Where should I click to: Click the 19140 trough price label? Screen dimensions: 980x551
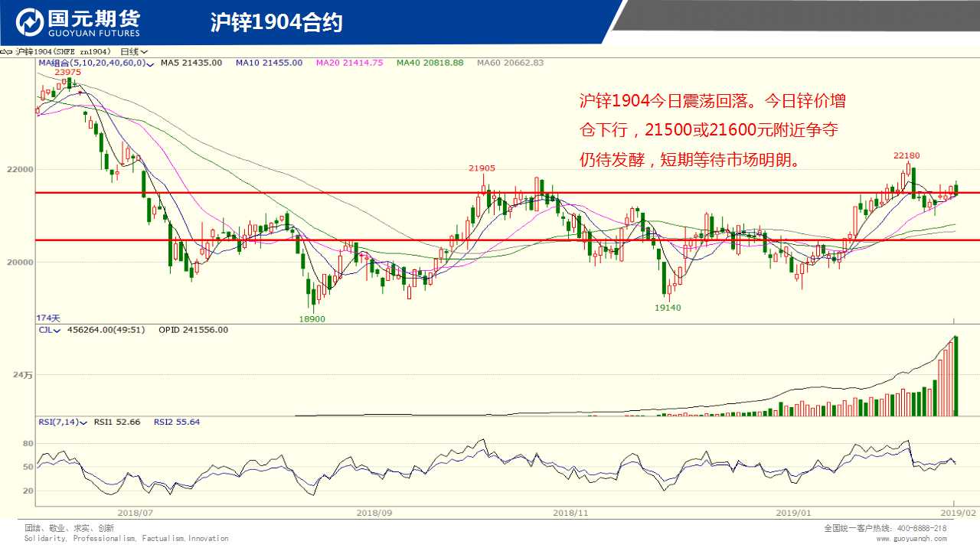click(668, 308)
